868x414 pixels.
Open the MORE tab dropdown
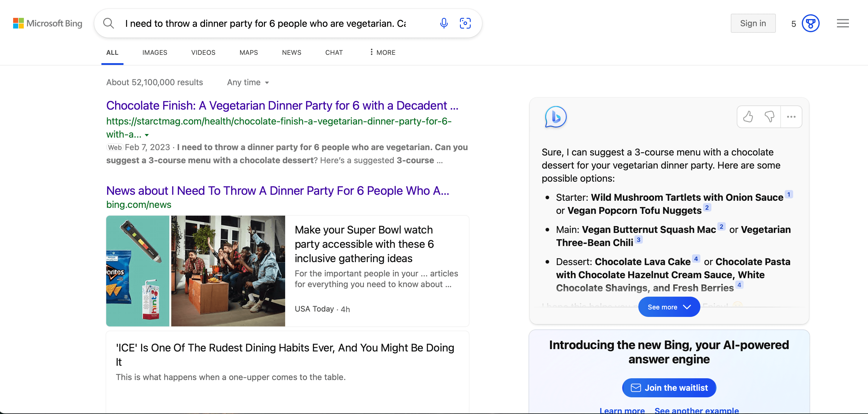pyautogui.click(x=382, y=52)
